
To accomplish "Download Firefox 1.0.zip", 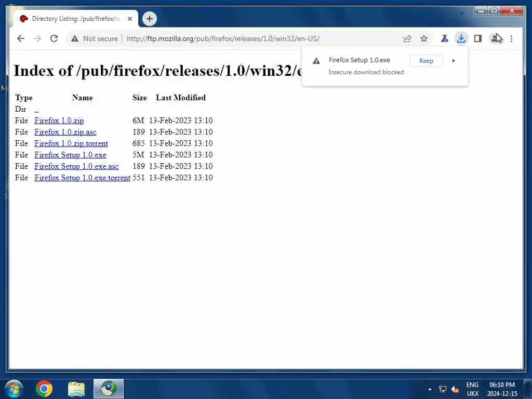I will tap(59, 121).
